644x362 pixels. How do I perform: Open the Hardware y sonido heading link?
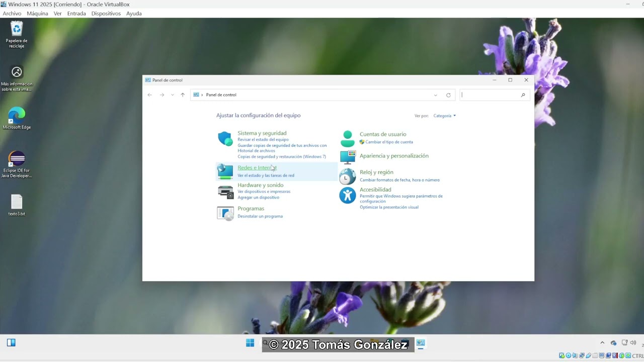261,185
